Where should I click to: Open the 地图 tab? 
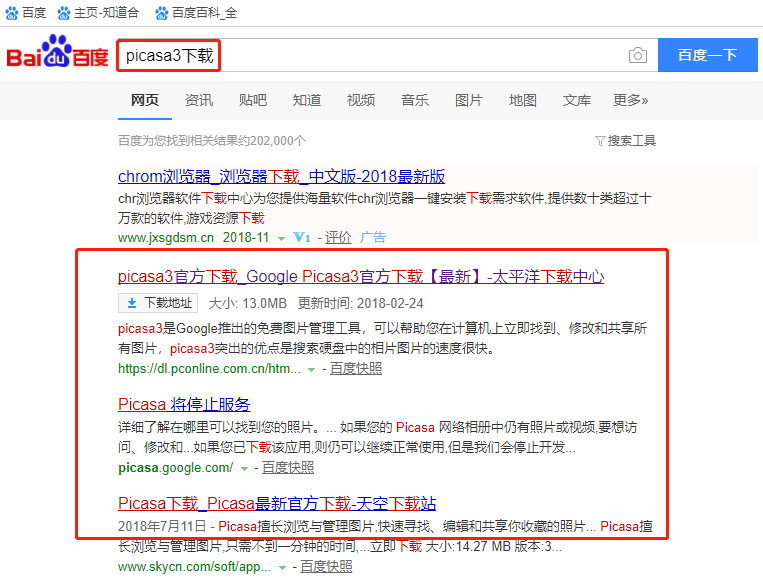click(523, 100)
